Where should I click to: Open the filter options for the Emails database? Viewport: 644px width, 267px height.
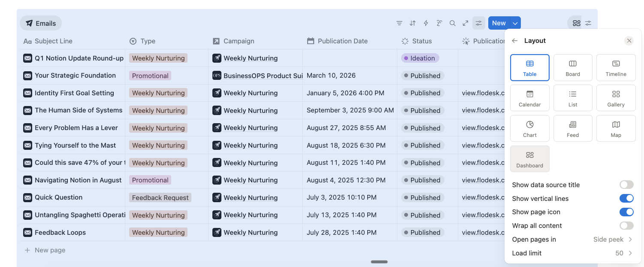[x=399, y=23]
